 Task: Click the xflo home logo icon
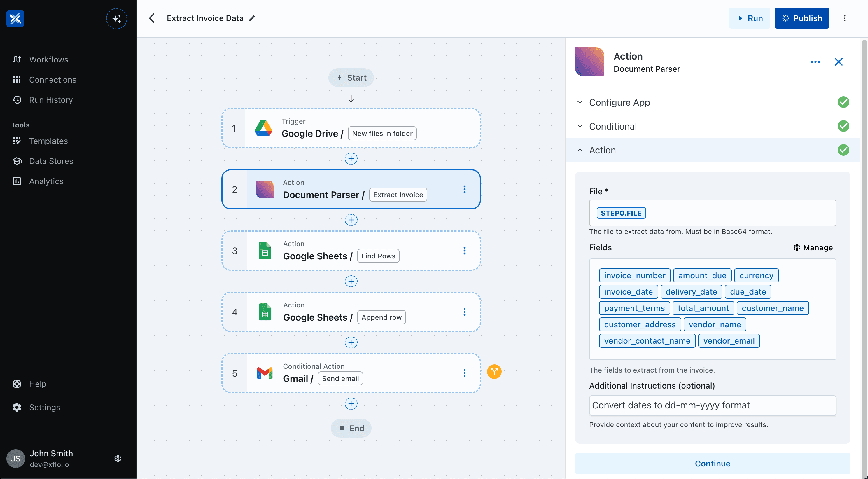15,18
